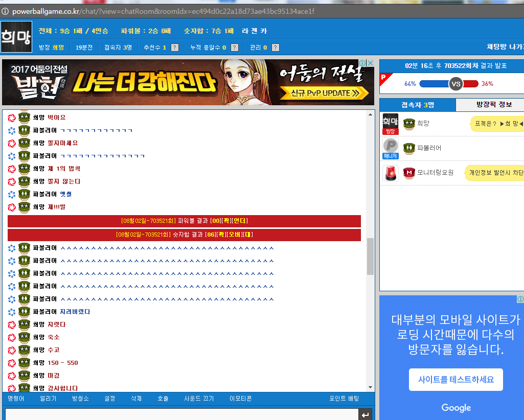This screenshot has height=420, width=524.
Task: Toggle 사운드 끄기 sound off
Action: coord(199,398)
